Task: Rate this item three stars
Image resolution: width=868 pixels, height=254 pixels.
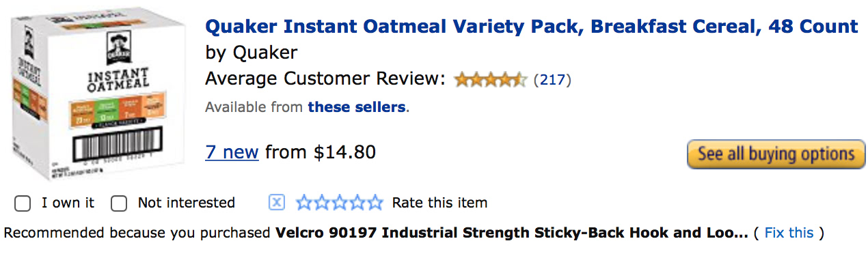Action: [x=339, y=203]
